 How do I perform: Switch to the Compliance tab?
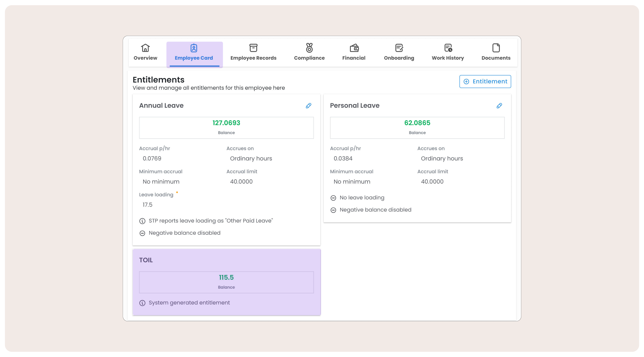coord(309,58)
